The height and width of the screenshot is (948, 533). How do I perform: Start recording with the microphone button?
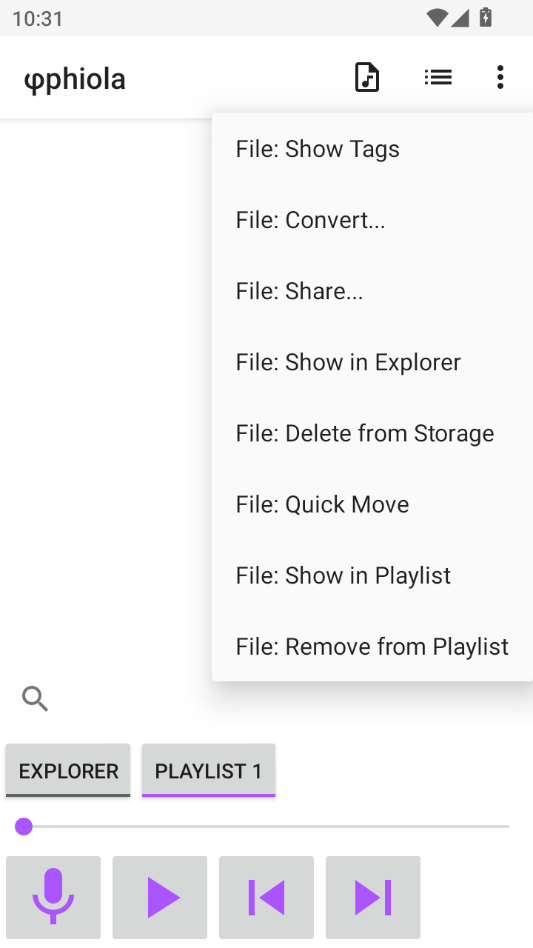(x=53, y=897)
